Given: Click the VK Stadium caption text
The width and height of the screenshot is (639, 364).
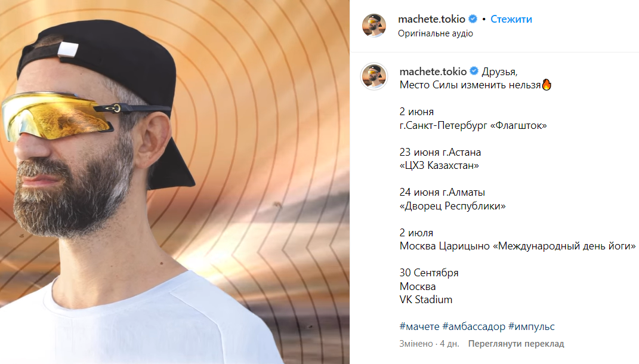Looking at the screenshot, I should click(x=426, y=300).
